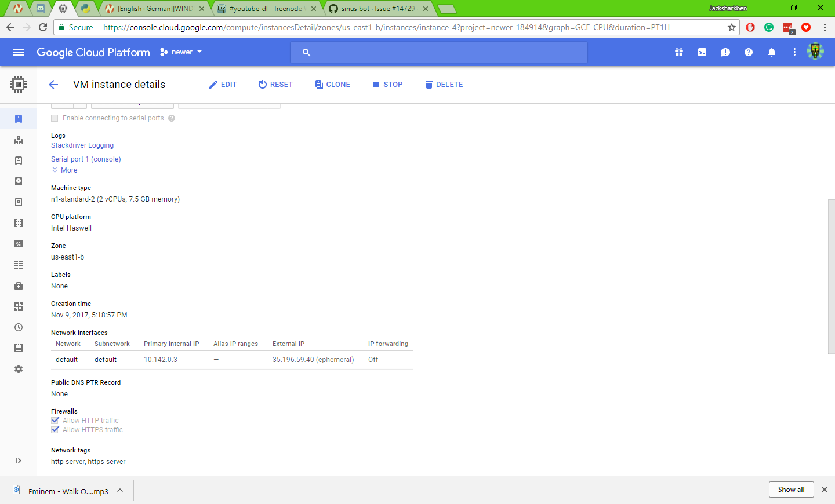Open the vertical dots utilities menu in header
This screenshot has height=504, width=835.
[x=794, y=52]
